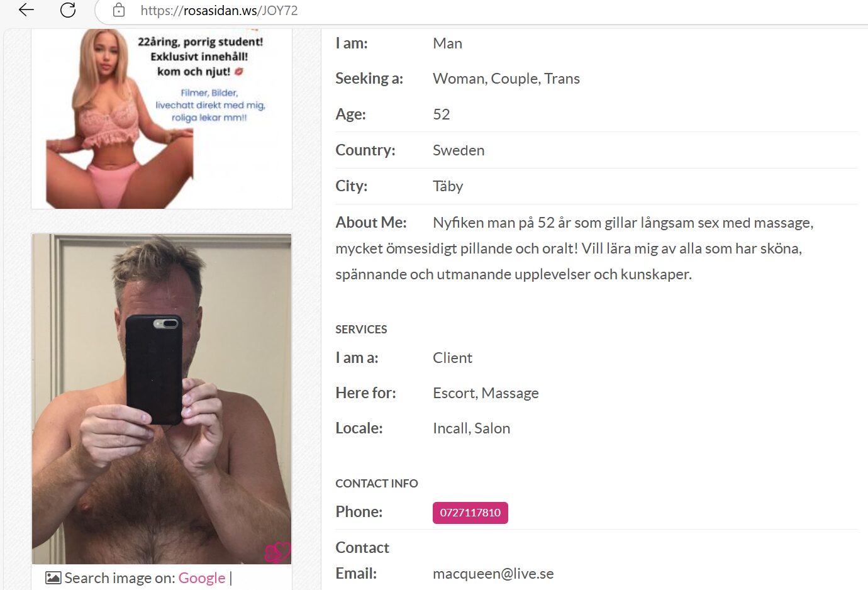This screenshot has height=590, width=868.
Task: Open the Google reverse image search link
Action: tap(202, 577)
